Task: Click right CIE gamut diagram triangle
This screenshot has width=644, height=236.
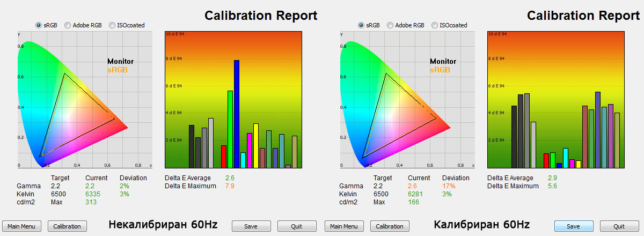Action: pos(400,116)
